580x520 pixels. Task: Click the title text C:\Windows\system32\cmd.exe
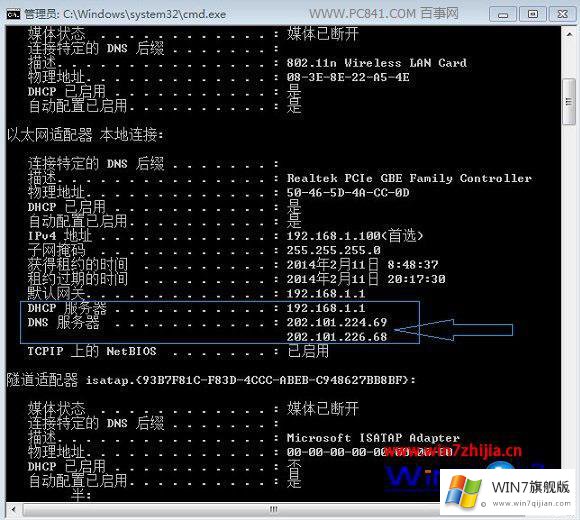click(x=145, y=14)
